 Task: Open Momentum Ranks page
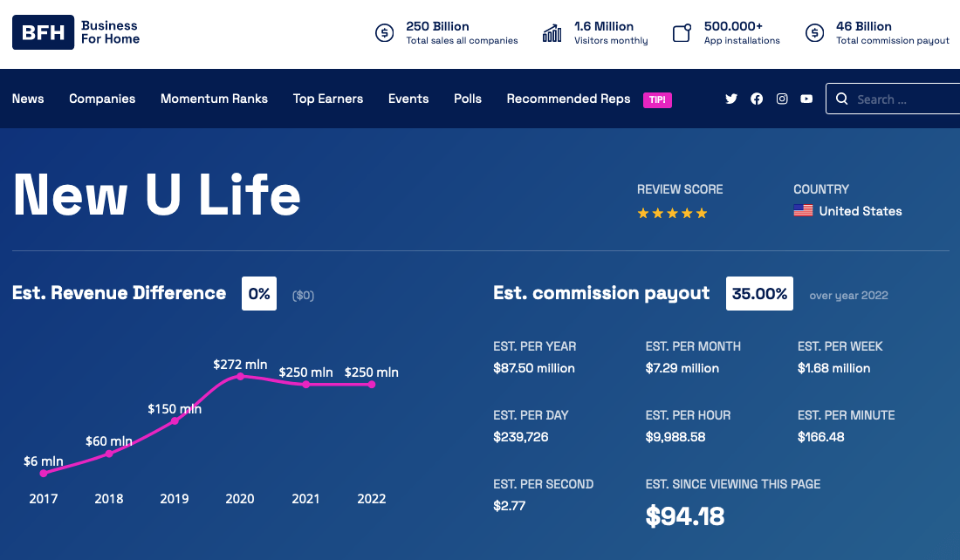[214, 99]
